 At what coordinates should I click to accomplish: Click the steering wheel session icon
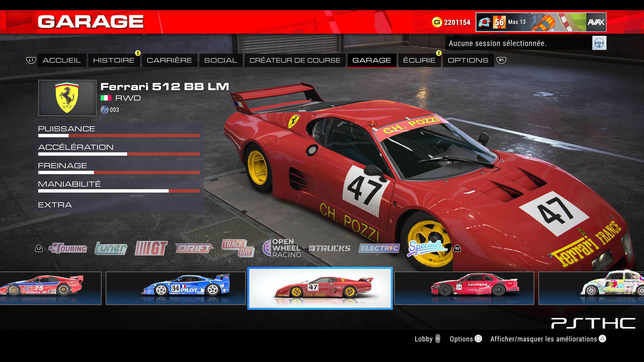point(599,43)
